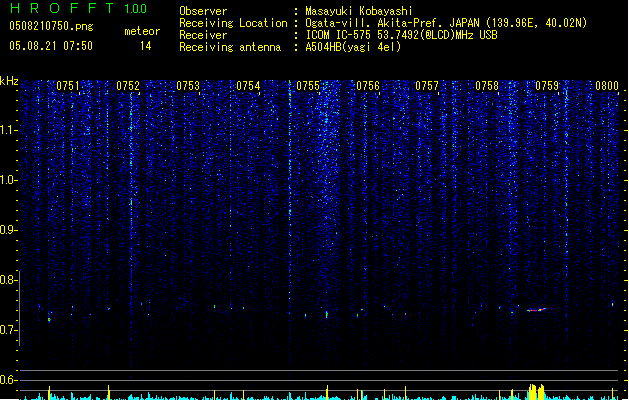This screenshot has height=400, width=629.
Task: Click the 1.1 kHz frequency label
Action: point(8,130)
